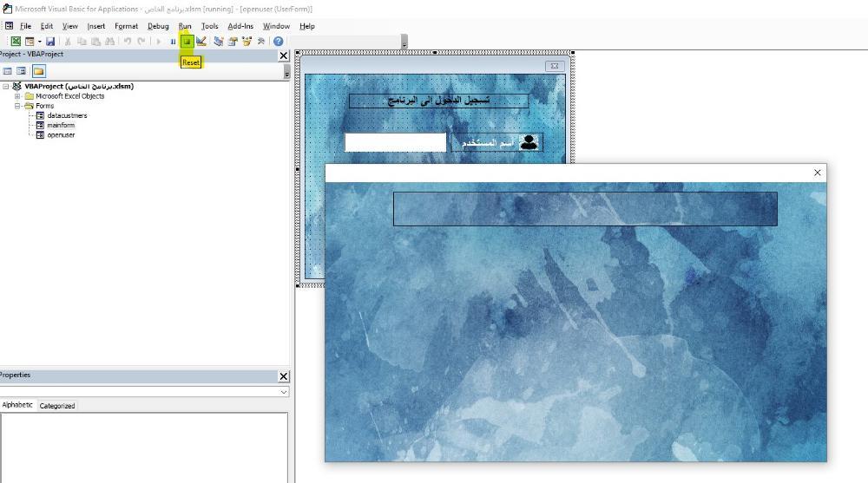Show the Toolbox via its toolbar icon
This screenshot has width=868, height=483.
[x=260, y=42]
